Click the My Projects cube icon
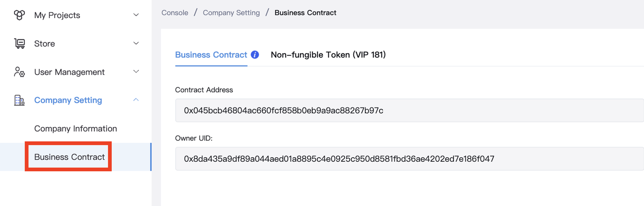Viewport: 644px width, 206px height. (x=19, y=15)
